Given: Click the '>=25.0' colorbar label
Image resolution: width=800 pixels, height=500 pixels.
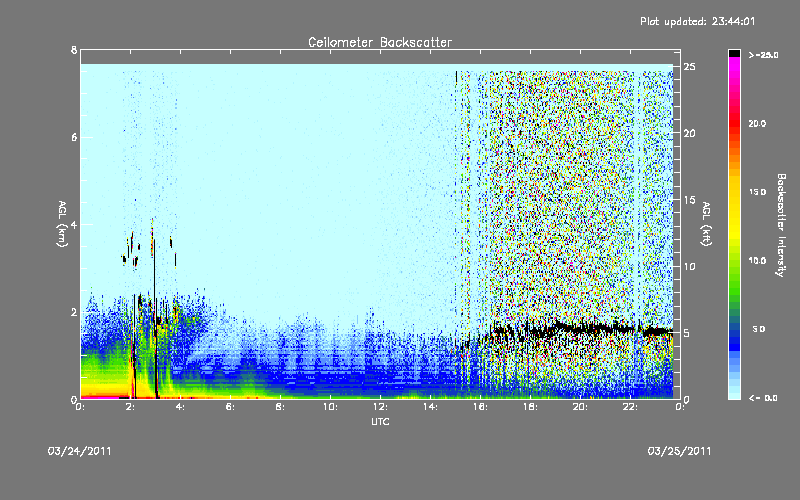Looking at the screenshot, I should [x=764, y=55].
